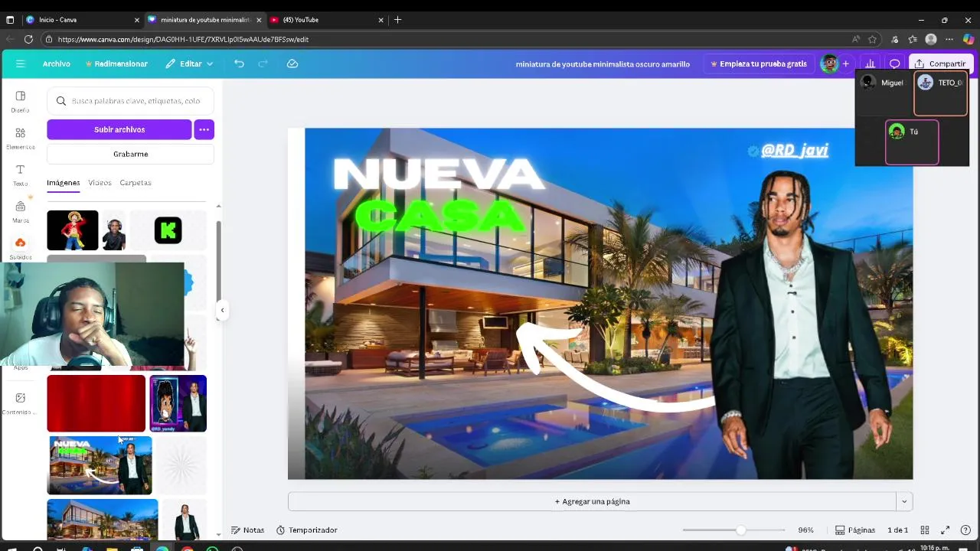
Task: Select the cartoon avatar with man image
Action: click(x=178, y=403)
